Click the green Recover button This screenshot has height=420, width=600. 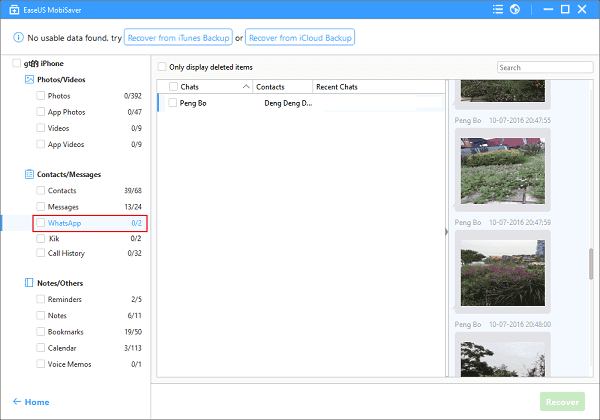coord(562,402)
